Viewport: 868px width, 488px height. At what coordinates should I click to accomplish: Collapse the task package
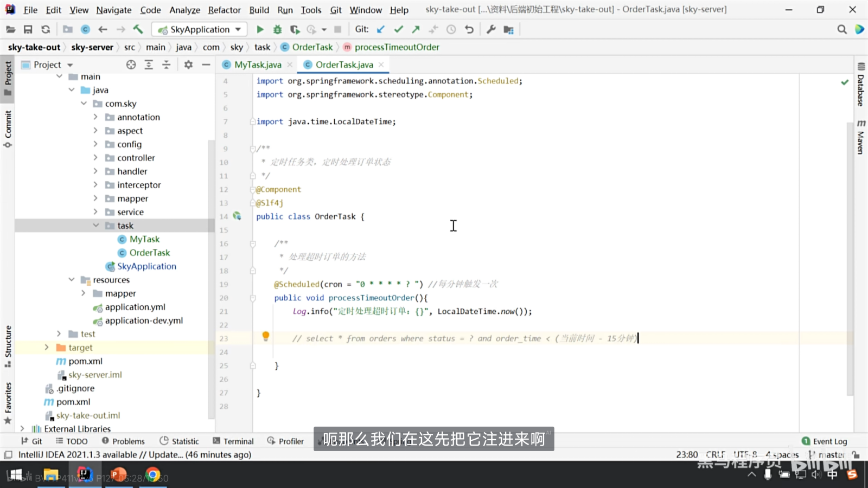[95, 225]
